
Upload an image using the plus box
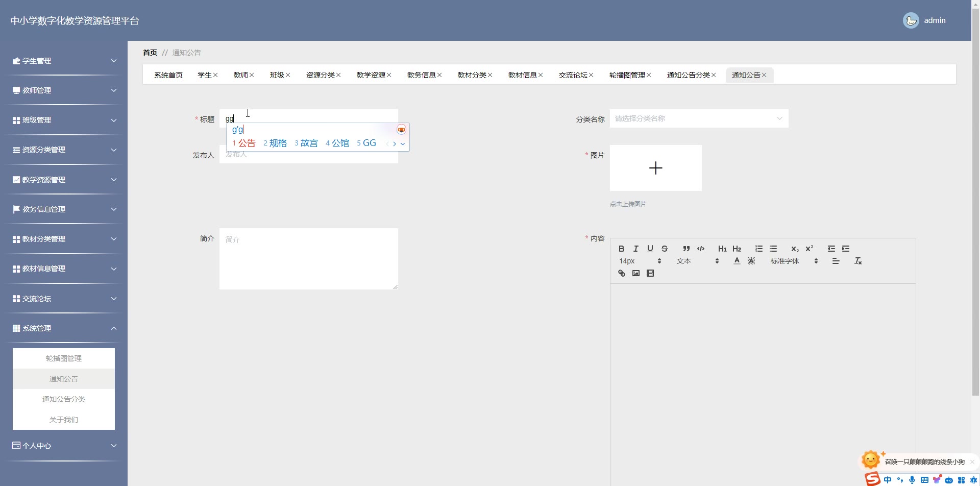656,168
